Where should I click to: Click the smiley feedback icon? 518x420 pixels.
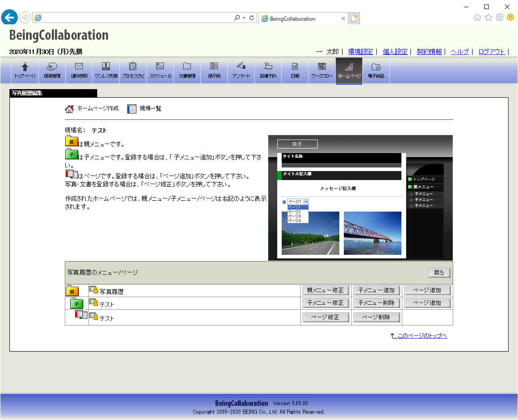click(x=510, y=17)
